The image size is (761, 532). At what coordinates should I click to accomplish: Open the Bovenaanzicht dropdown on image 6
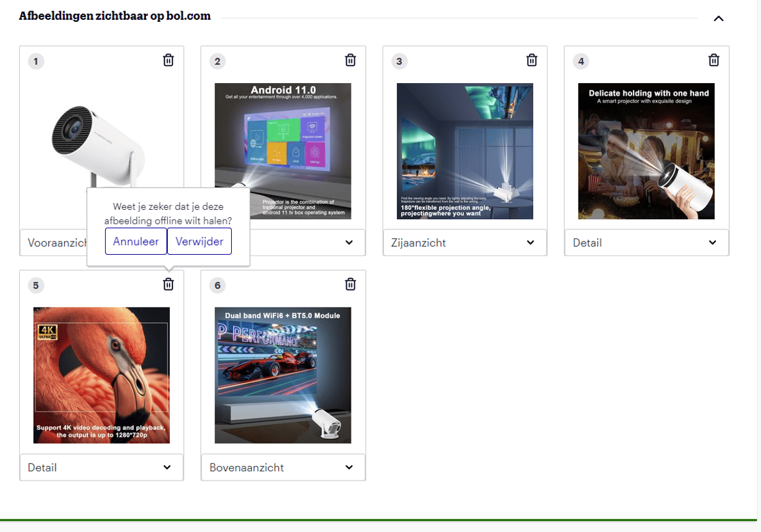(x=283, y=467)
